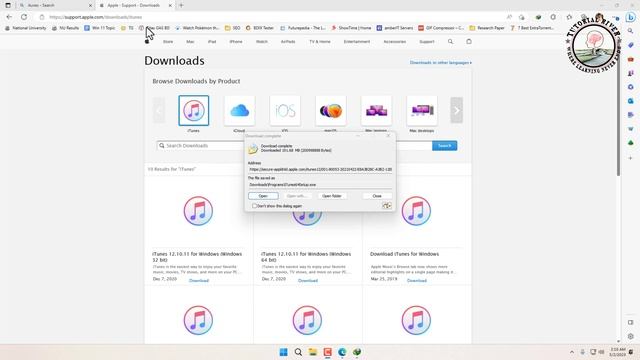Open the Bing sidebar button
640x360 pixels.
pos(631,17)
